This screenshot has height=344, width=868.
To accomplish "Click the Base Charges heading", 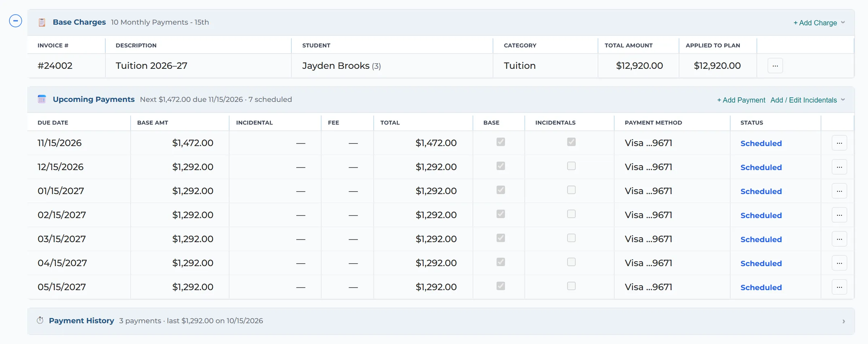I will 79,22.
